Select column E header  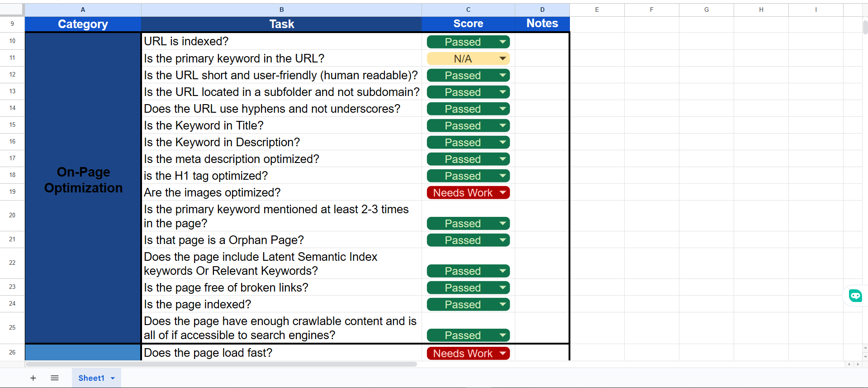597,10
